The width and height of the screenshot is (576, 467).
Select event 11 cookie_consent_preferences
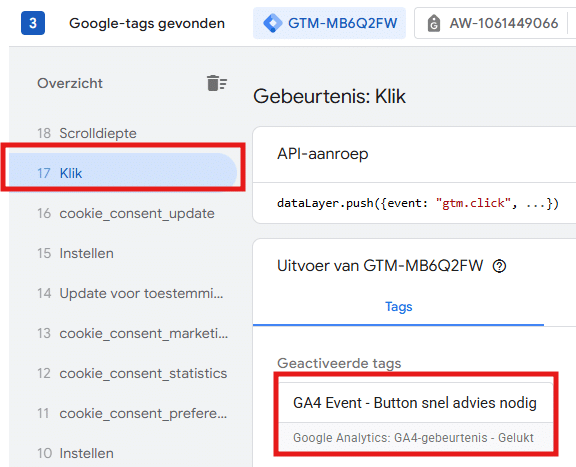point(121,414)
